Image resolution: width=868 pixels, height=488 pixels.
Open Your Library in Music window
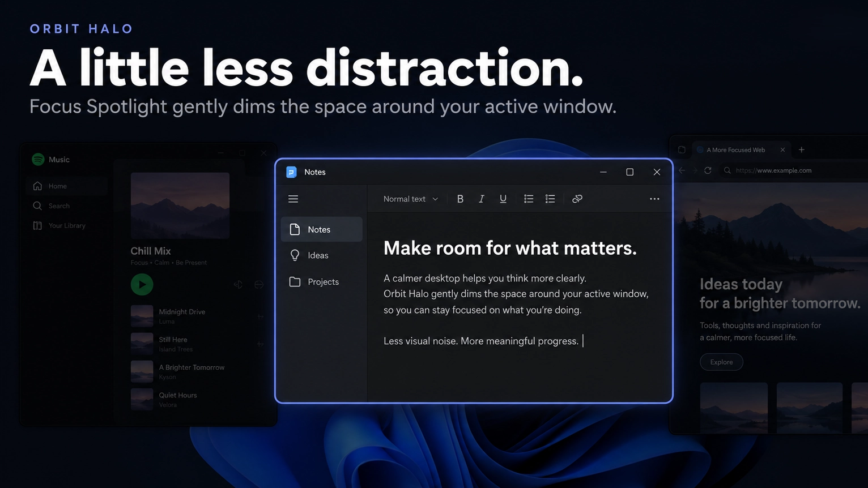[x=67, y=225]
